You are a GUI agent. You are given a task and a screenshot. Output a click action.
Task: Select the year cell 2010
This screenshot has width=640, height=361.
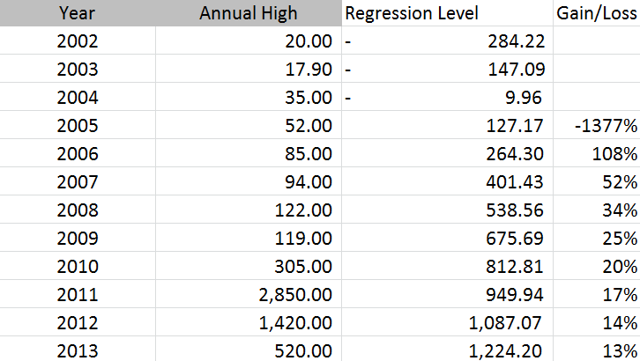(78, 266)
